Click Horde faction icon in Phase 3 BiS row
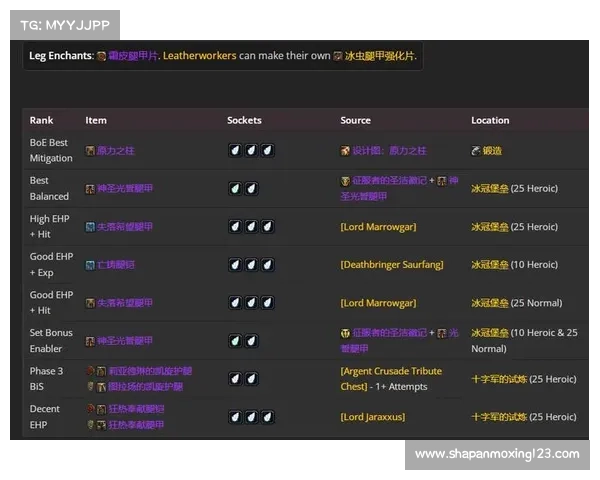600x480 pixels. (90, 371)
